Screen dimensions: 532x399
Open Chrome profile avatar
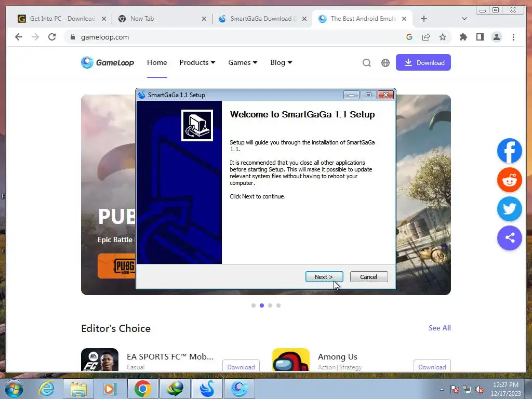[496, 37]
